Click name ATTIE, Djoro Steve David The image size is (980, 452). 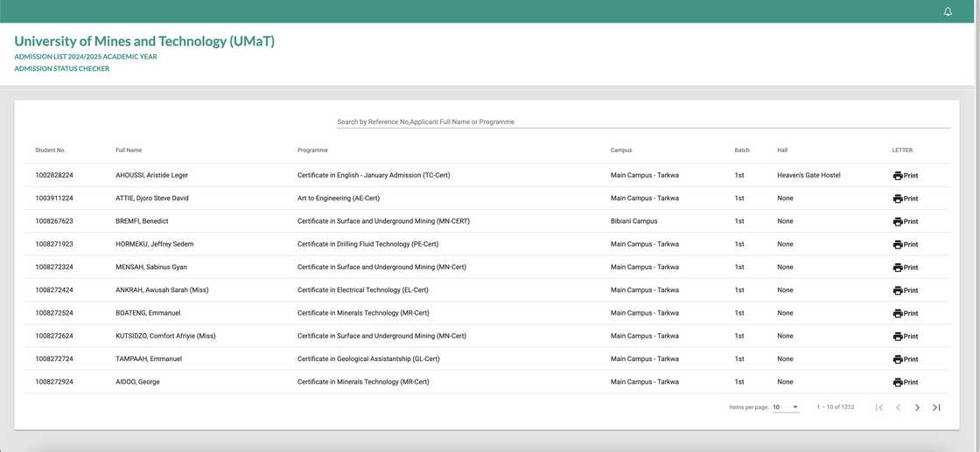pyautogui.click(x=152, y=198)
